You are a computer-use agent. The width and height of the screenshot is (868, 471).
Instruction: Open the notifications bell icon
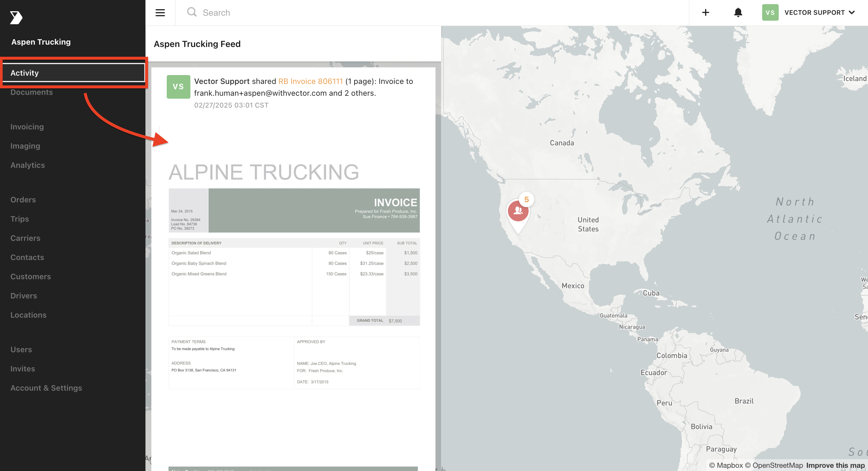[x=738, y=12]
